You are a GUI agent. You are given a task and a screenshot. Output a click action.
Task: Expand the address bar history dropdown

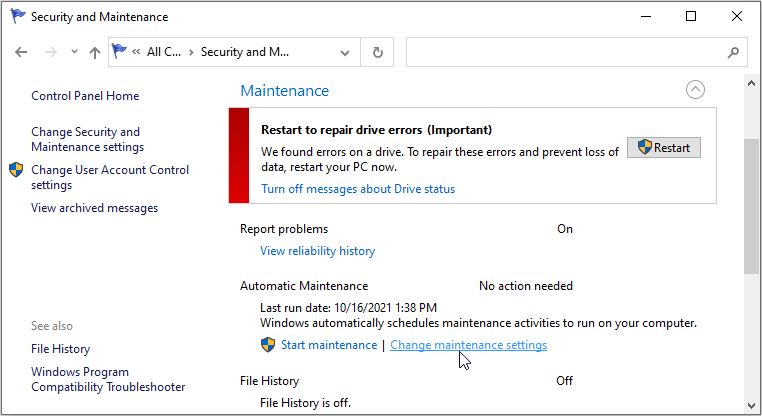(345, 52)
